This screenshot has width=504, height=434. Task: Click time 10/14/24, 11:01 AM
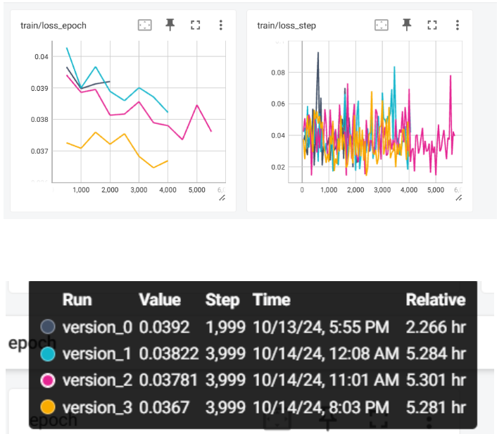pos(326,380)
